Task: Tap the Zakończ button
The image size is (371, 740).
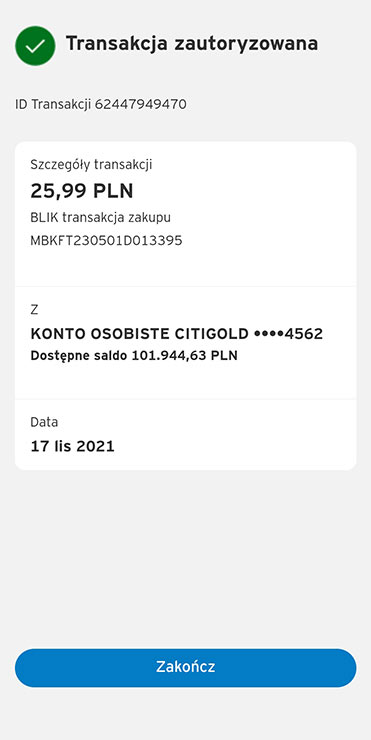Action: click(x=186, y=667)
